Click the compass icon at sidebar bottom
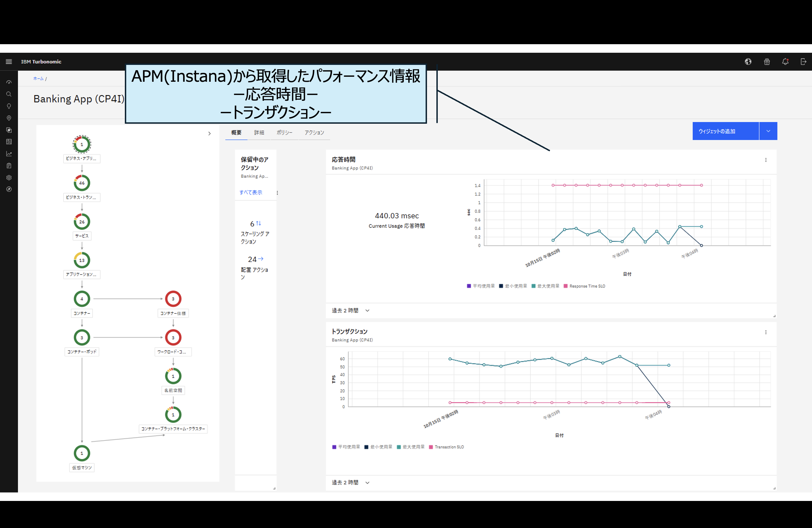Screen dimensions: 812x528 (9, 189)
